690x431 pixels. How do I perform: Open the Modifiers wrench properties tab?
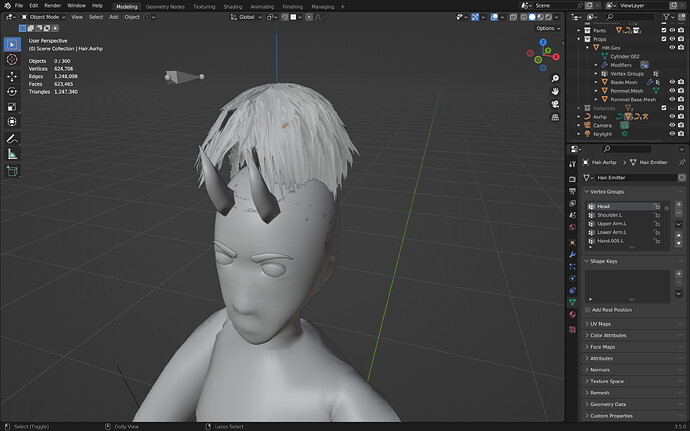(572, 254)
